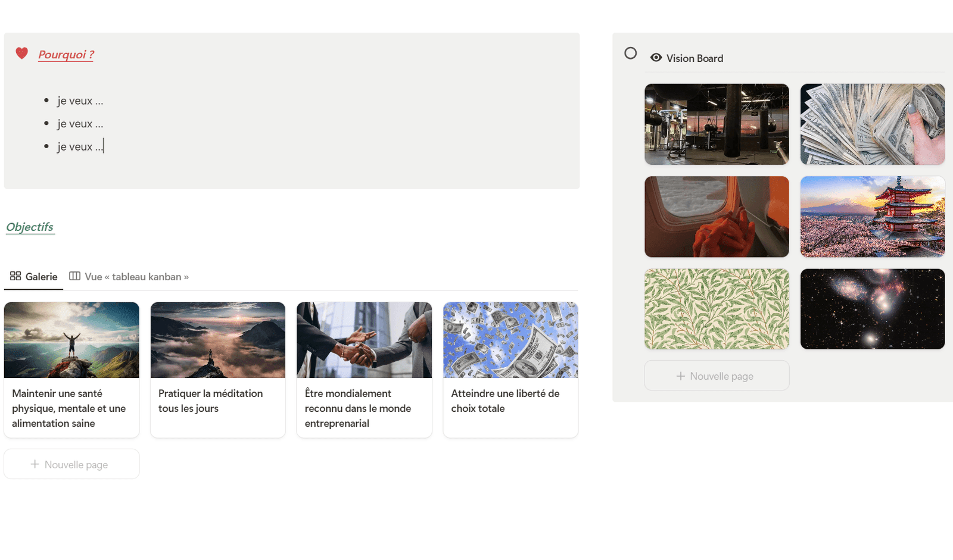Open the gym photo in Vision Board

pos(717,124)
